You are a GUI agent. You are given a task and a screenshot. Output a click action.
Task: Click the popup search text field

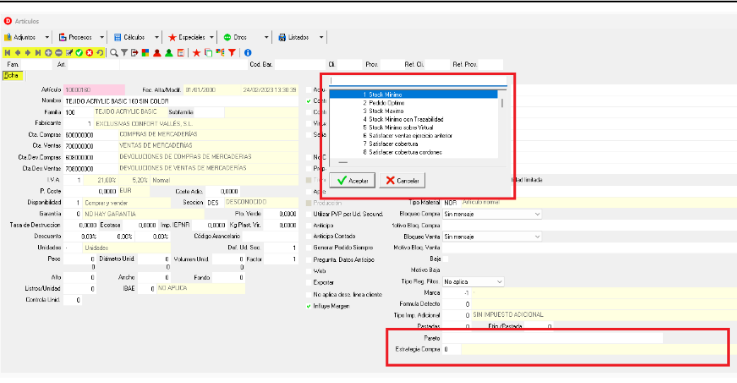(418, 82)
